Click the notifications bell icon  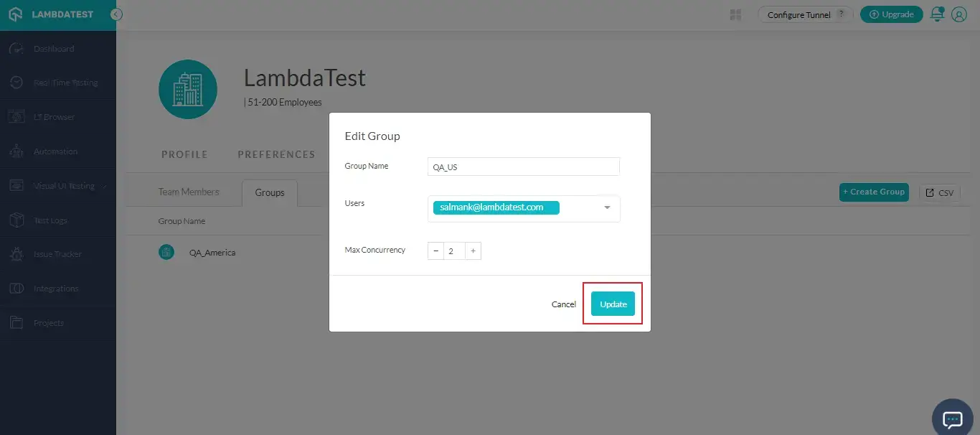(937, 14)
